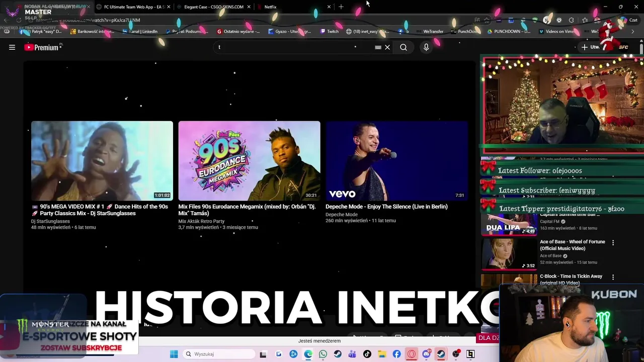Open the PUNCHDOWN bookmark
The width and height of the screenshot is (644, 362).
[508, 31]
